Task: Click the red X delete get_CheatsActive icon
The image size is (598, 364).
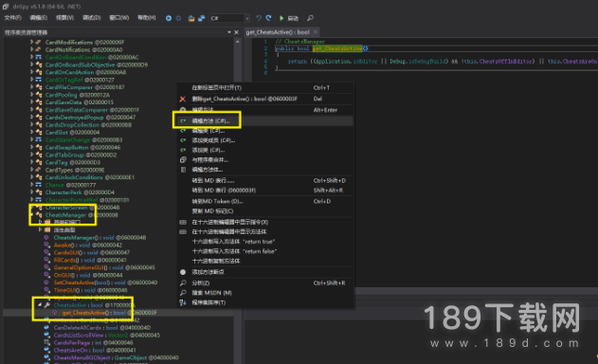Action: point(183,100)
